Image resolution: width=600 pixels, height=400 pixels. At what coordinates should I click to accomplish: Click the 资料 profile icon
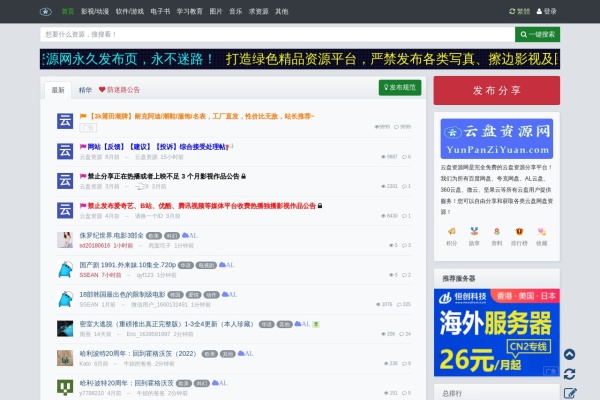pos(496,236)
